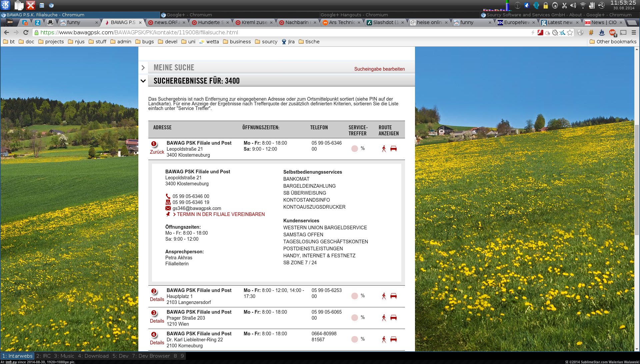Click walking route icon for Prager Straße branch
The height and width of the screenshot is (364, 640).
coord(384,317)
